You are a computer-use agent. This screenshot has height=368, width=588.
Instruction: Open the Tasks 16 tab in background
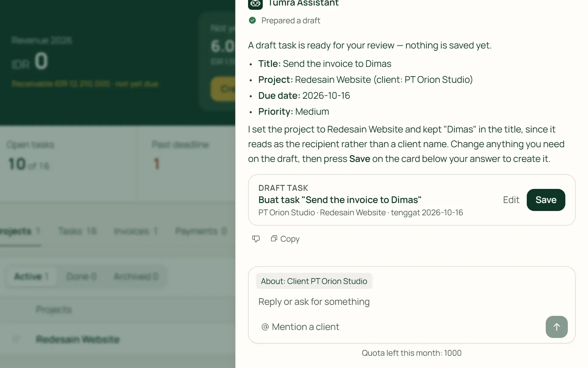[77, 231]
